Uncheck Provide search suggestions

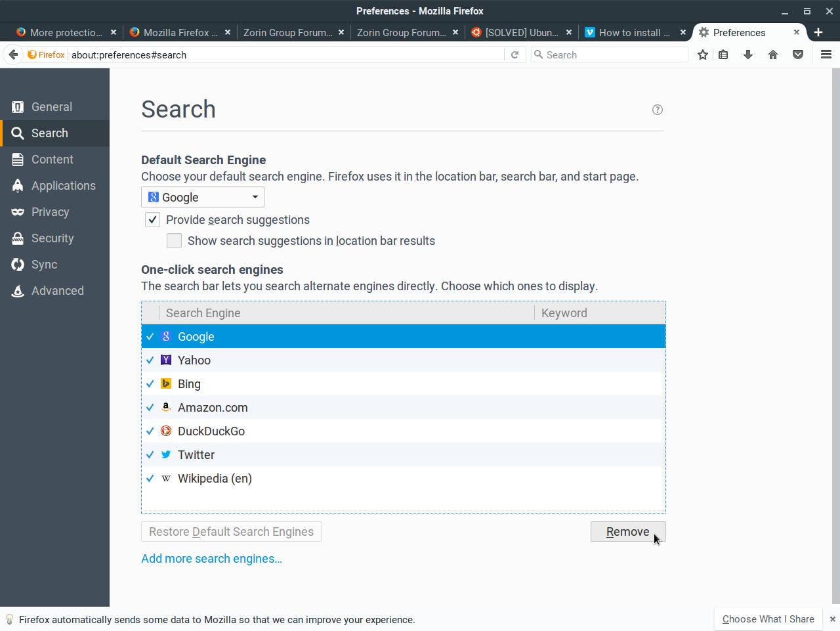tap(152, 220)
